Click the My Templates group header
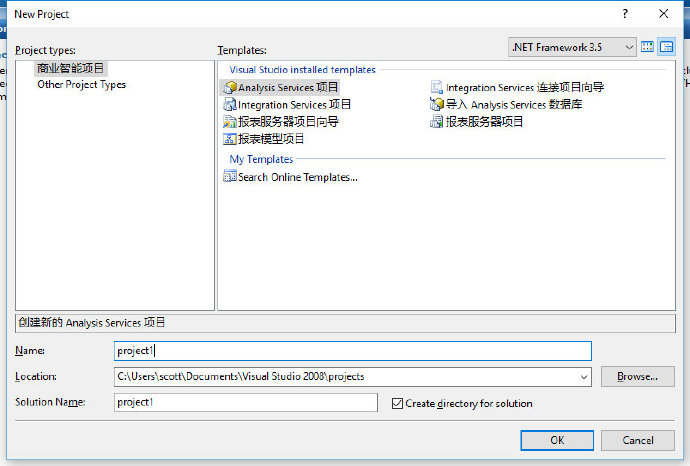Viewport: 690px width, 466px height. [x=261, y=159]
